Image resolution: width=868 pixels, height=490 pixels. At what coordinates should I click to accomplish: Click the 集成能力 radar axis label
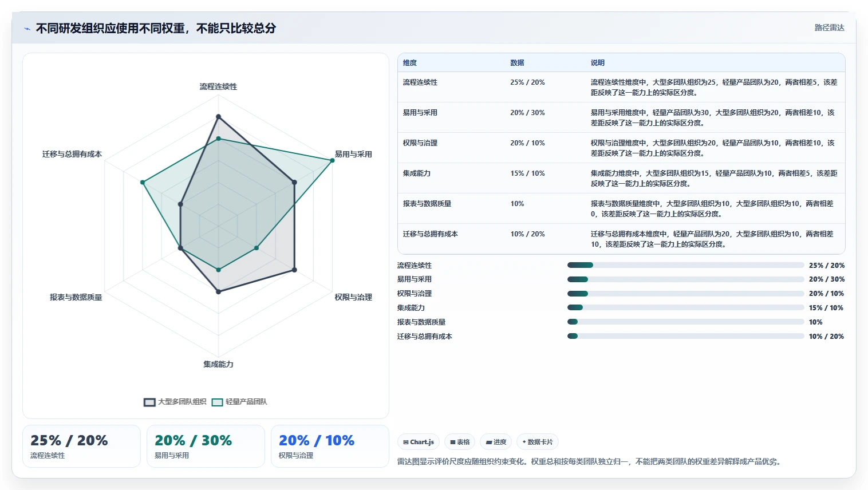tap(218, 364)
